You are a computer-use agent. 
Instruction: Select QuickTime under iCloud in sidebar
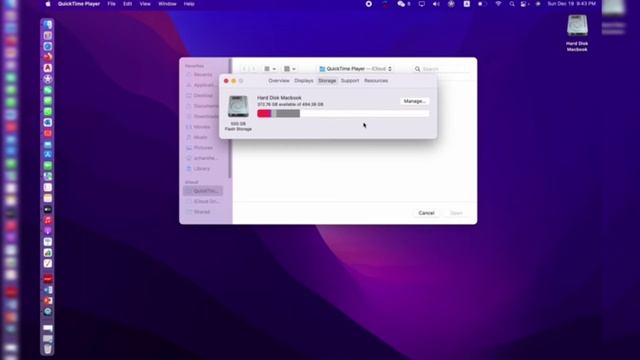203,191
